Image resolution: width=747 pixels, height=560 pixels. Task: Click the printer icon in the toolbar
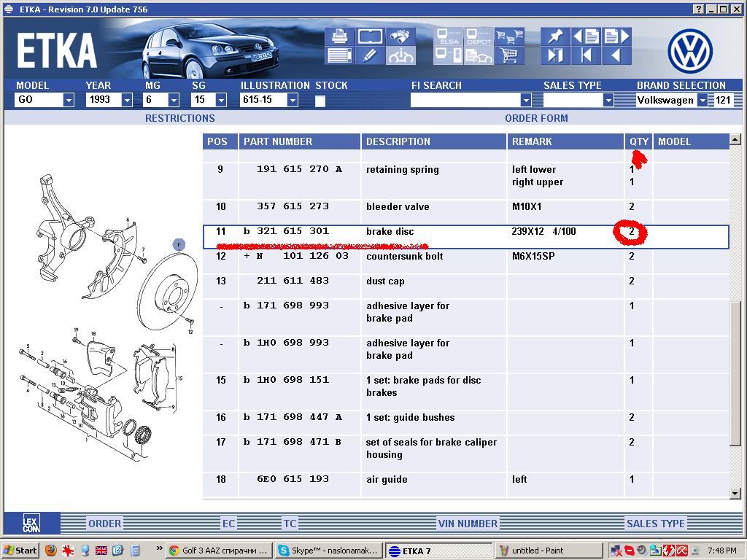pyautogui.click(x=339, y=36)
